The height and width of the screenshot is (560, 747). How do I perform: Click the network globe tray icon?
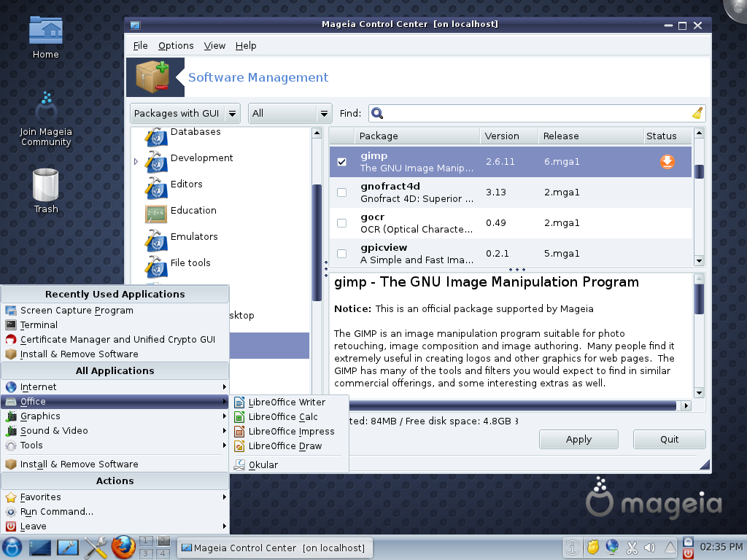pyautogui.click(x=612, y=548)
